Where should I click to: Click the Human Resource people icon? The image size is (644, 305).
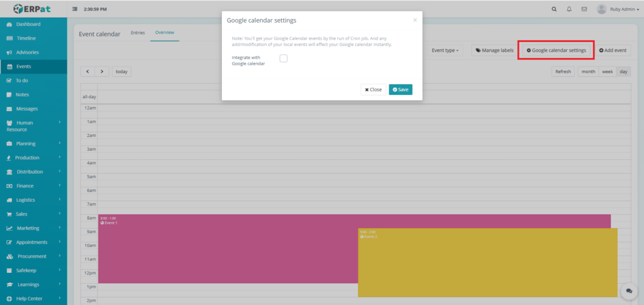tap(9, 123)
